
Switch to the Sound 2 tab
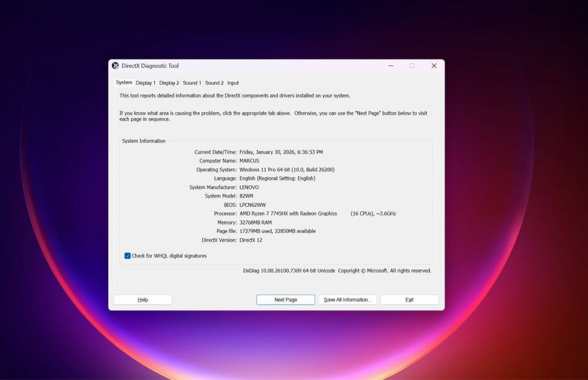[214, 83]
